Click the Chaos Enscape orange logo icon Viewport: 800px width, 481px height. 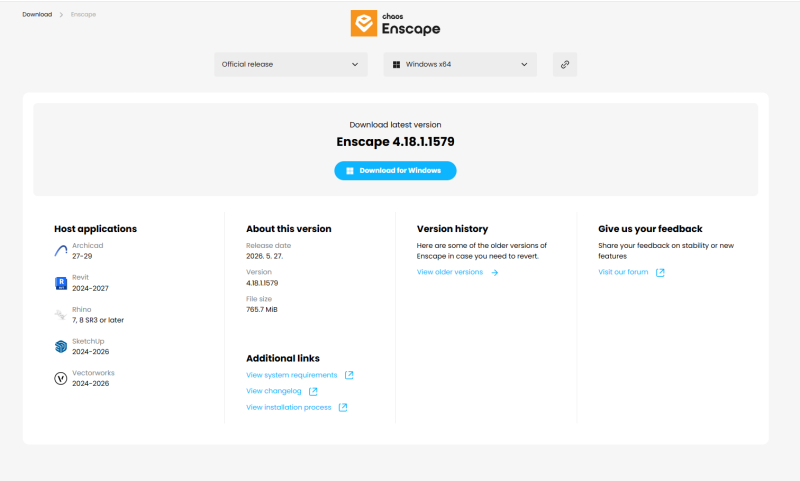pyautogui.click(x=364, y=23)
